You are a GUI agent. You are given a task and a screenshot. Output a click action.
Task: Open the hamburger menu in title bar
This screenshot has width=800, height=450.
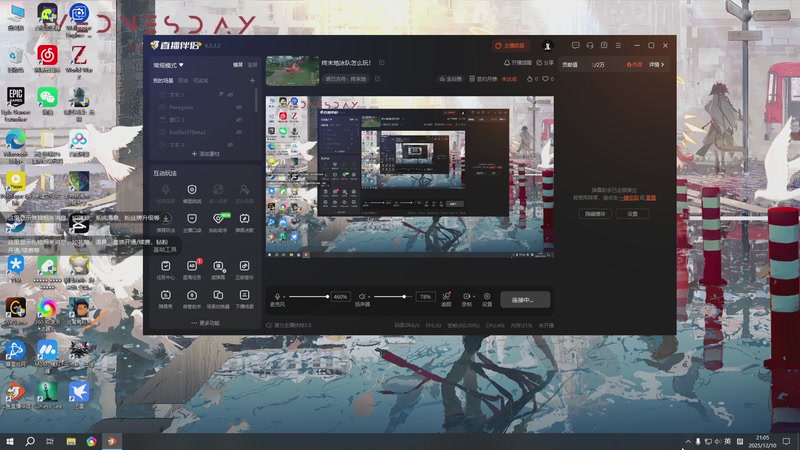618,45
